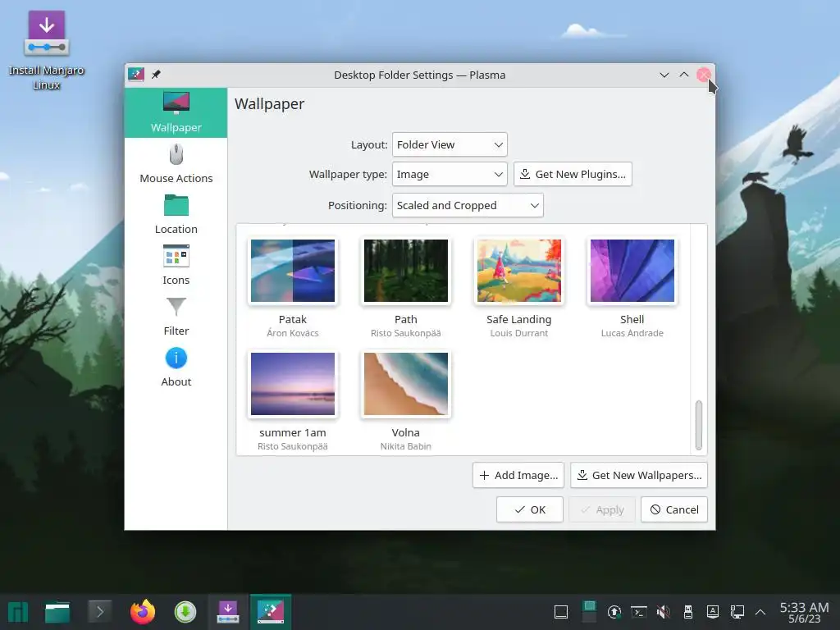Click the Manjaro installer taskbar entry
This screenshot has width=840, height=630.
tap(228, 612)
